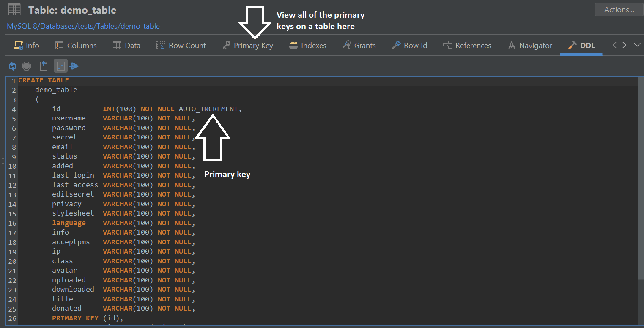The height and width of the screenshot is (328, 644).
Task: Click the table grid icon beside the title
Action: [14, 10]
